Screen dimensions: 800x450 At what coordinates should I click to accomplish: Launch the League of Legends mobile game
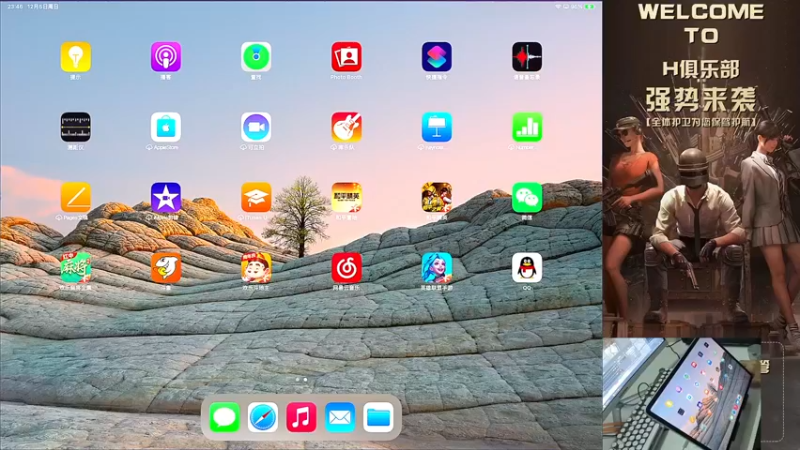point(437,267)
